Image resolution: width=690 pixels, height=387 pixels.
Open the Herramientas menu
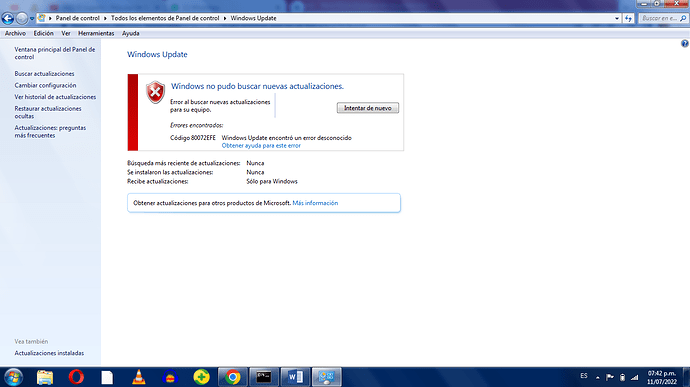click(x=96, y=33)
